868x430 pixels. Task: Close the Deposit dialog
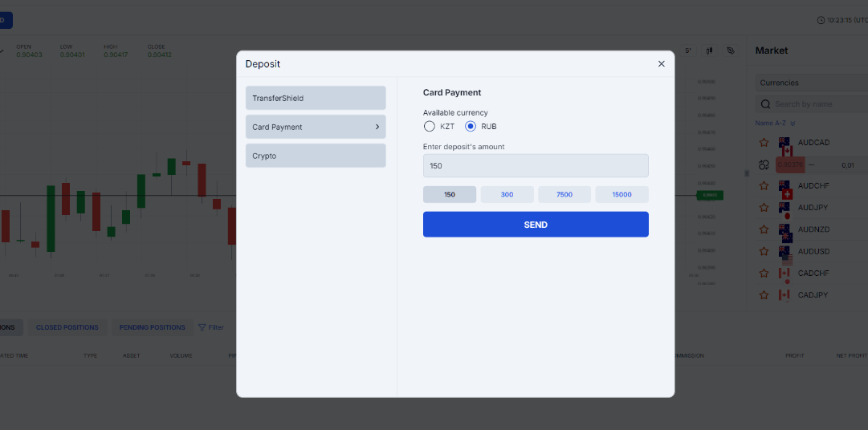(661, 64)
